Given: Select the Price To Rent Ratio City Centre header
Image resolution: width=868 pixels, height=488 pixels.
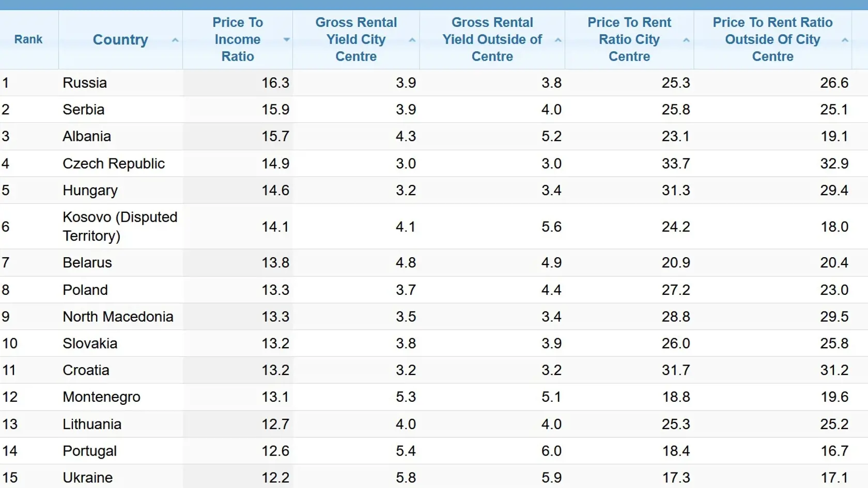Looking at the screenshot, I should pos(629,39).
